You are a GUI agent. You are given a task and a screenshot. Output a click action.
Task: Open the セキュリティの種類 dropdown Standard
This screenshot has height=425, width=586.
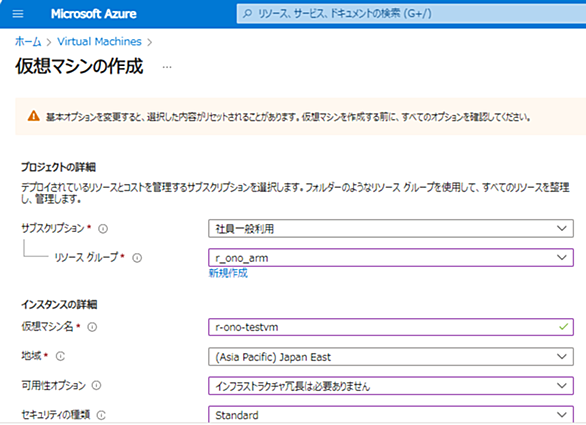391,415
